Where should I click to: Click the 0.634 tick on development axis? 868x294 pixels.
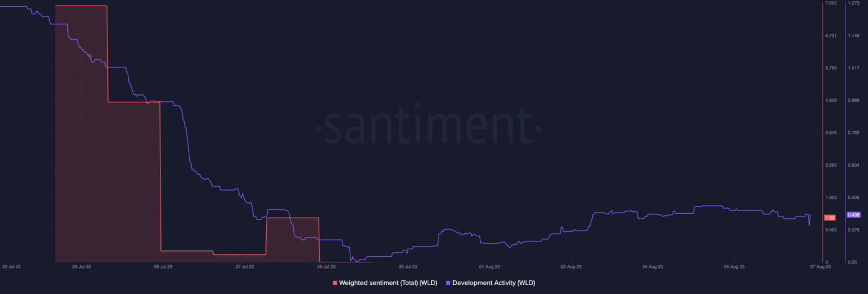(x=853, y=165)
